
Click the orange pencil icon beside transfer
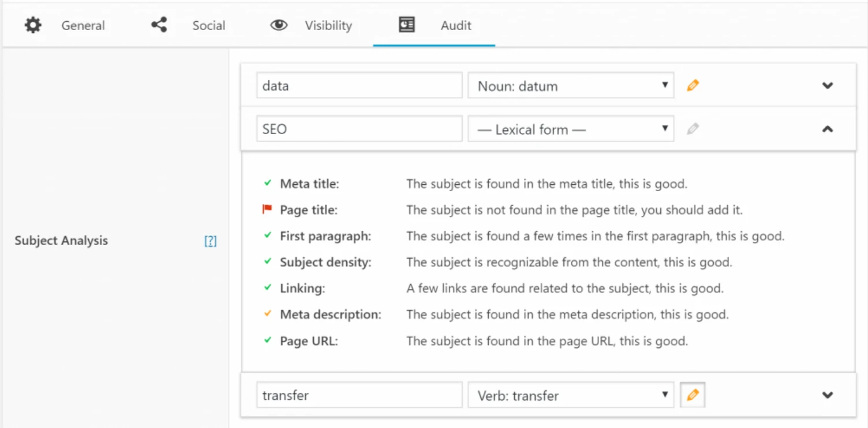coord(693,396)
